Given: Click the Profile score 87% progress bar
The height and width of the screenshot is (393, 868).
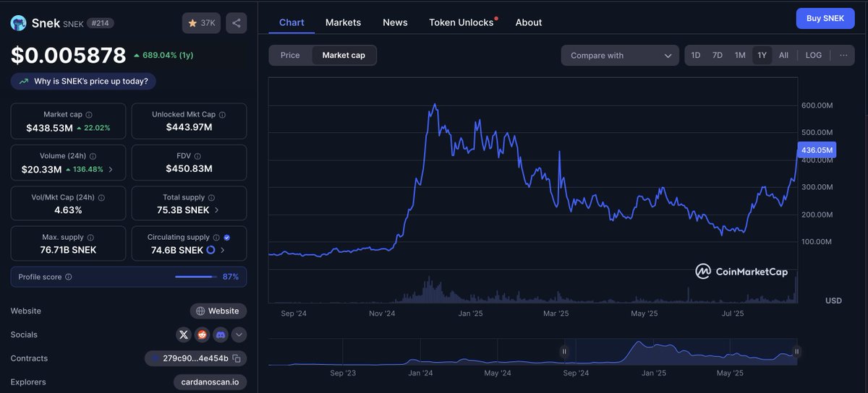Looking at the screenshot, I should 196,277.
